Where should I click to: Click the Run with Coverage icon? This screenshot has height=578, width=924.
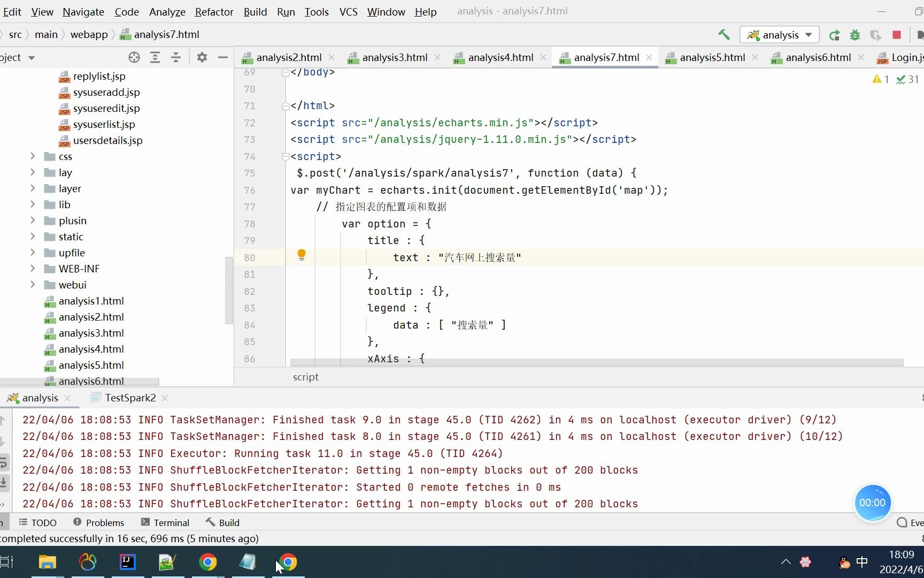pyautogui.click(x=876, y=35)
